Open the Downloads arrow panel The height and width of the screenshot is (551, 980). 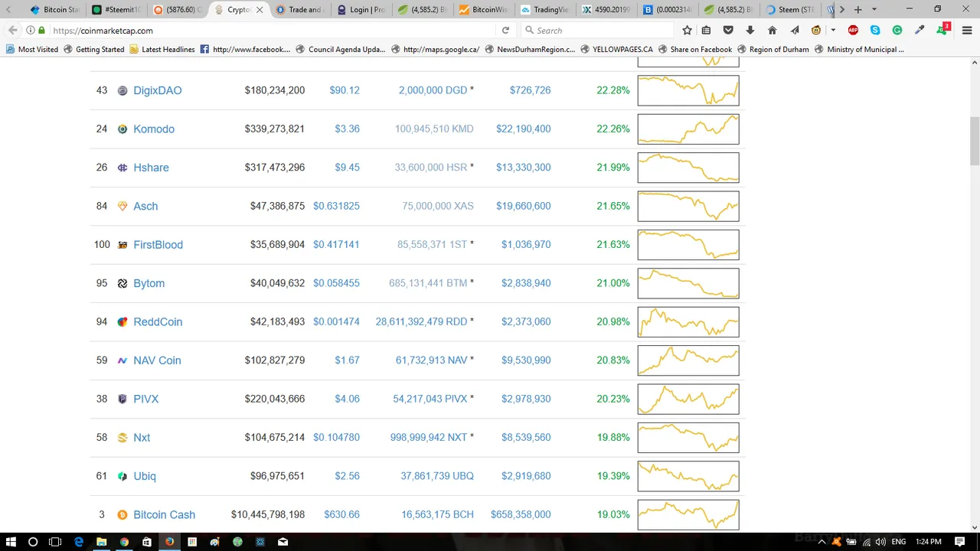tap(750, 30)
